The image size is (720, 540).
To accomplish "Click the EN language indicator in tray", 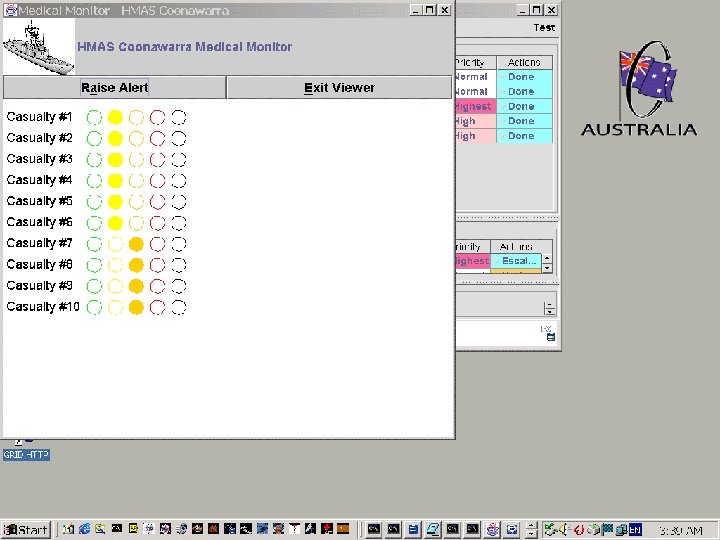I will tap(635, 529).
